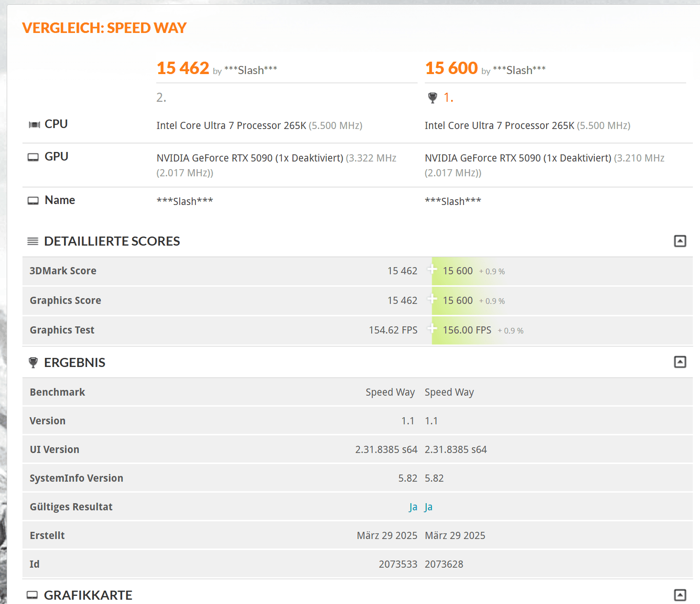Click the plus icon in Graphics Test row
700x604 pixels.
click(x=432, y=328)
